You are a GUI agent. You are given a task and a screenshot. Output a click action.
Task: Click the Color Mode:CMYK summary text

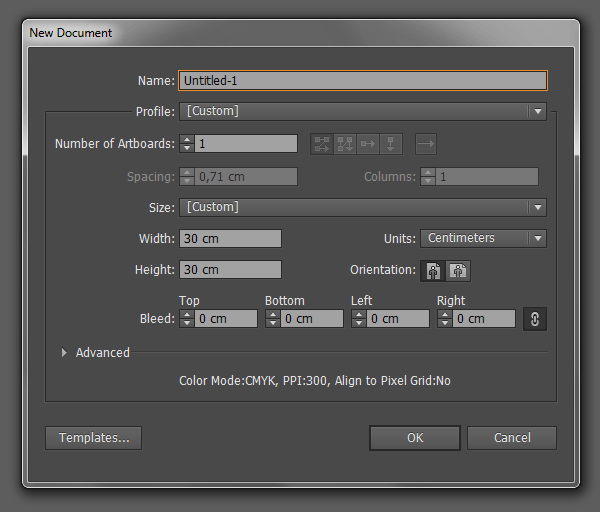click(315, 381)
